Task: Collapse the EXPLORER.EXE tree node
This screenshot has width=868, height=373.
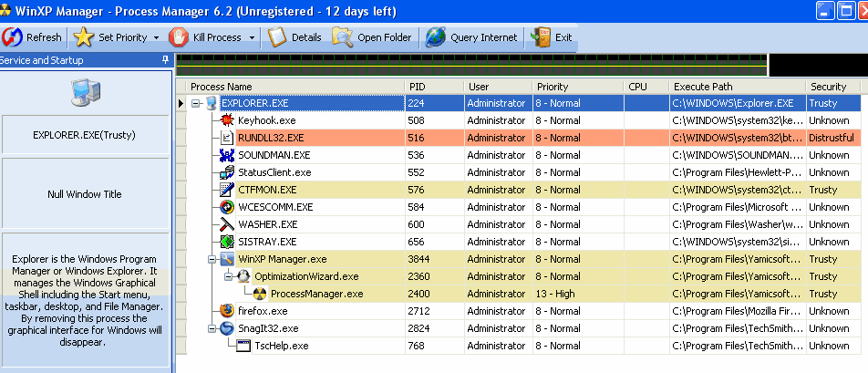Action: pos(195,103)
